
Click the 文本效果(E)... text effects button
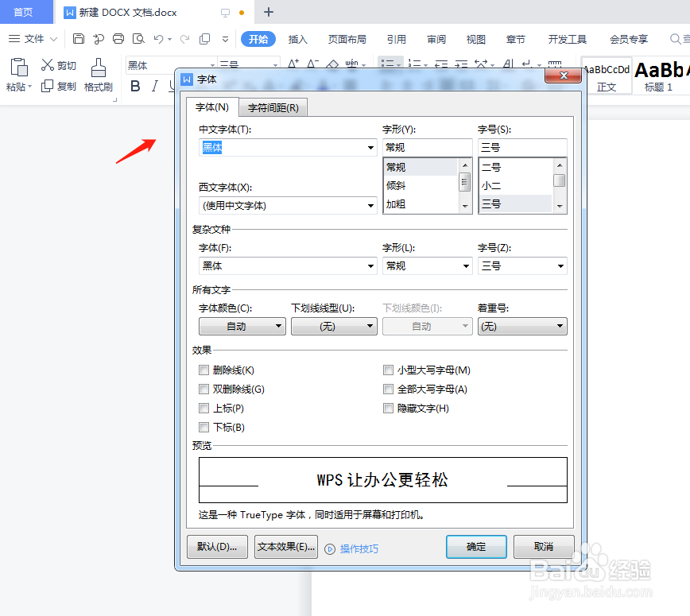(x=286, y=547)
